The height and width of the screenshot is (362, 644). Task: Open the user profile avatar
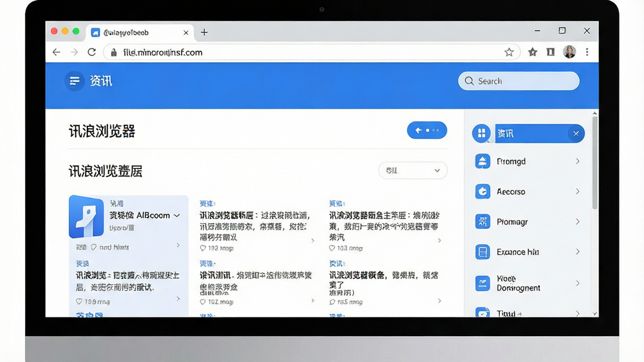pos(569,52)
